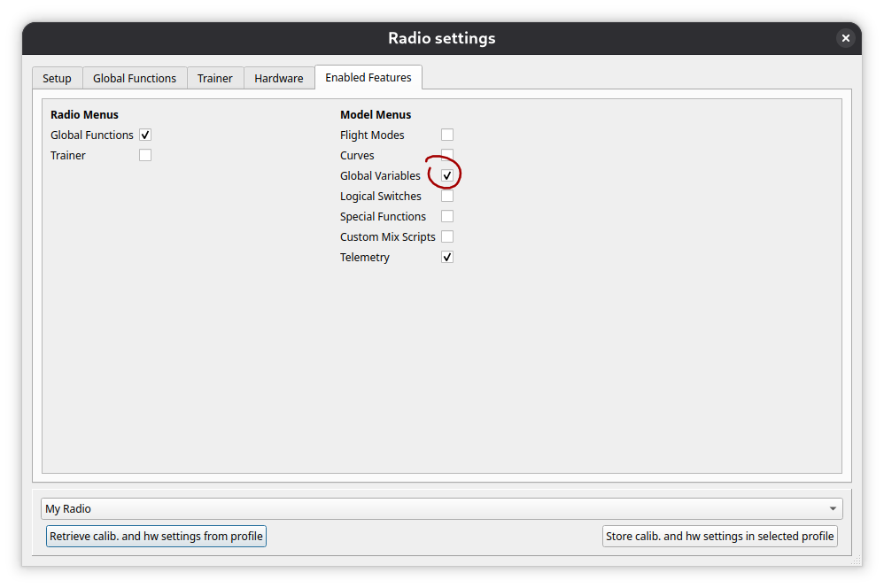Viewport: 884px width, 588px height.
Task: Open the Global Functions tab
Action: pyautogui.click(x=135, y=78)
